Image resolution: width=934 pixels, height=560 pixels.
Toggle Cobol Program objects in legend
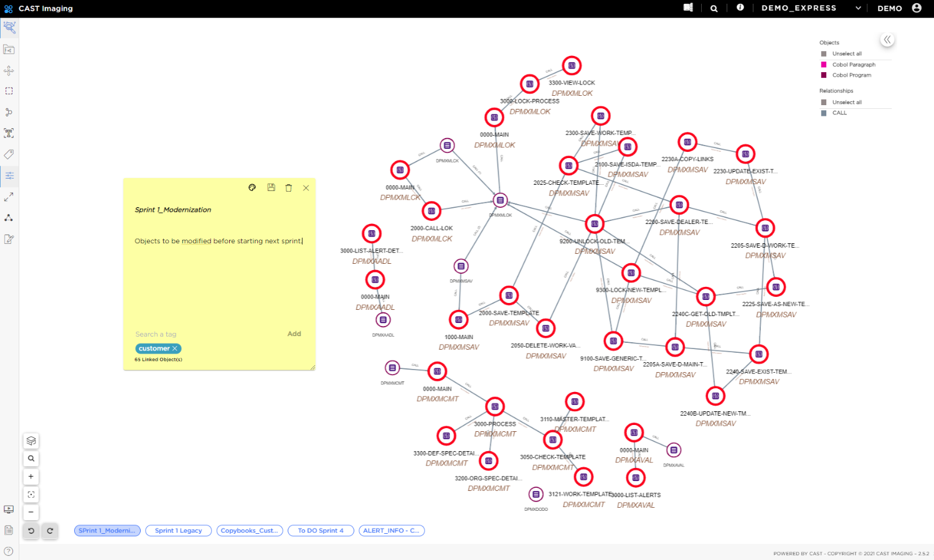point(851,75)
